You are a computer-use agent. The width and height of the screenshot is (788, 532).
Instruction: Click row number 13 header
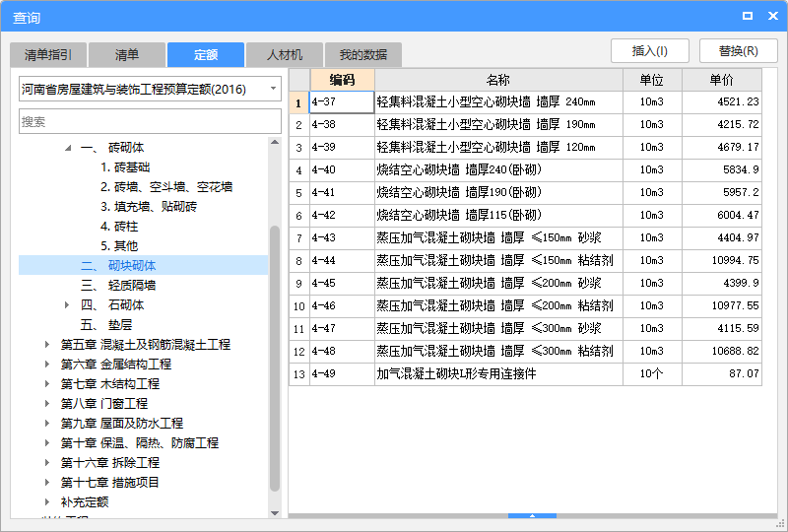299,374
